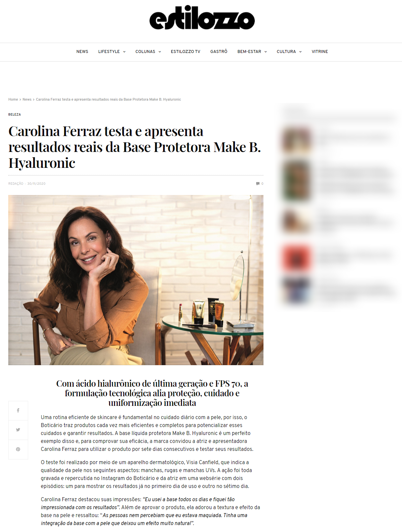Open the red sidebar article thumbnail
The image size is (402, 532).
point(297,258)
